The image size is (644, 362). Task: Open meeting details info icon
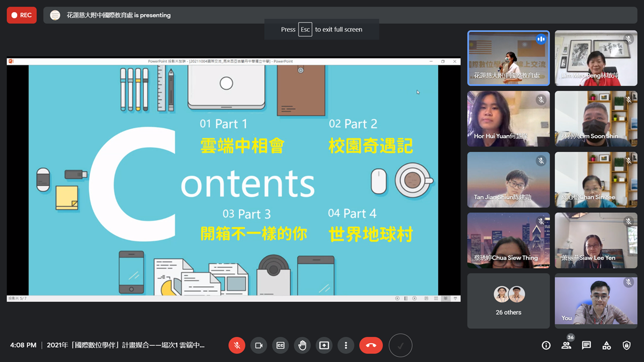click(546, 345)
